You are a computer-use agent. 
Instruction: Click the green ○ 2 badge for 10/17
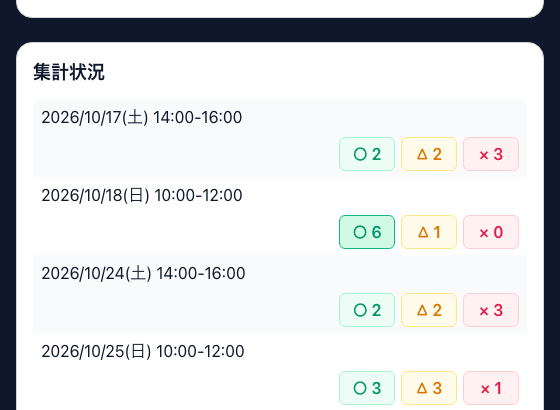point(367,154)
